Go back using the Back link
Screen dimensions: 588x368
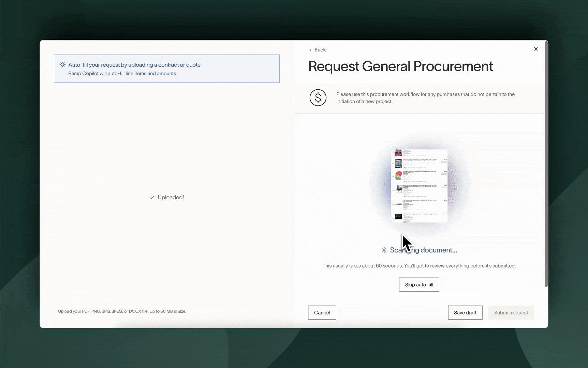(317, 50)
